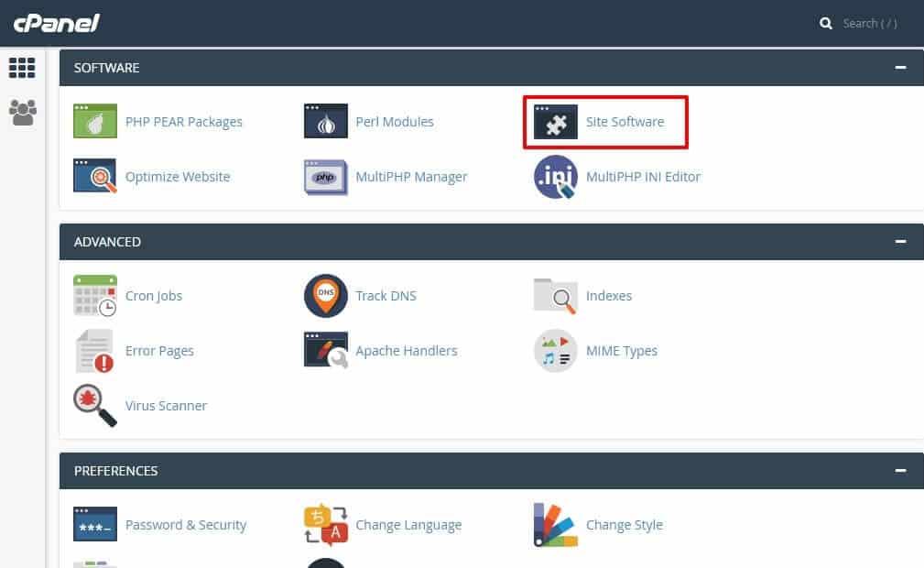Collapse the Software section

coord(900,68)
